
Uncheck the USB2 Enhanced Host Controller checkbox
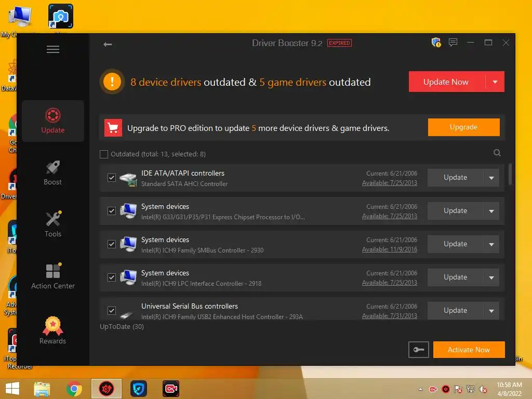click(112, 311)
